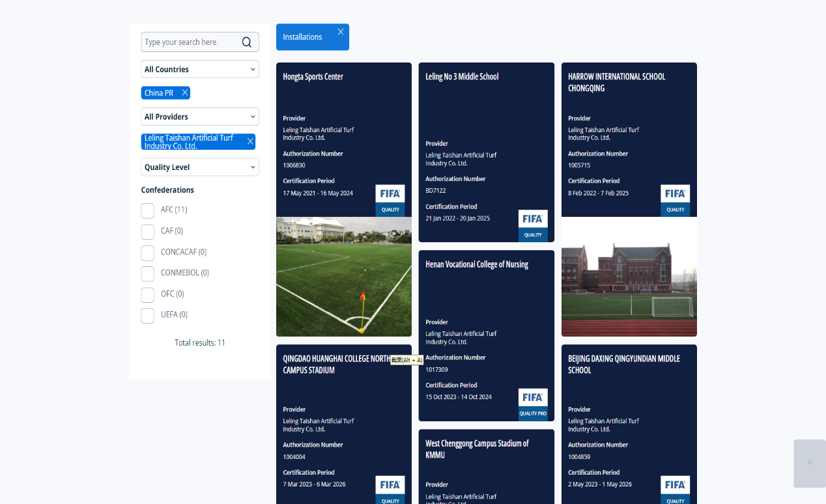Screen dimensions: 826x504
Task: Open the Hongta Sports Center card title
Action: [x=313, y=77]
